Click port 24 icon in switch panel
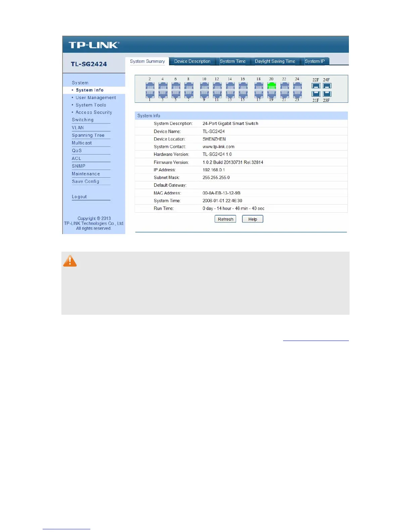The width and height of the screenshot is (411, 532). pyautogui.click(x=297, y=86)
